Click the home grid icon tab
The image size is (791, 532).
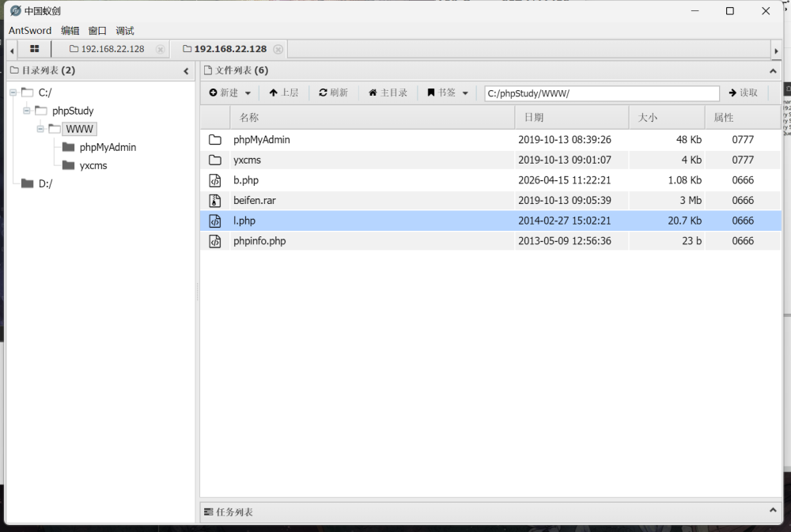34,49
